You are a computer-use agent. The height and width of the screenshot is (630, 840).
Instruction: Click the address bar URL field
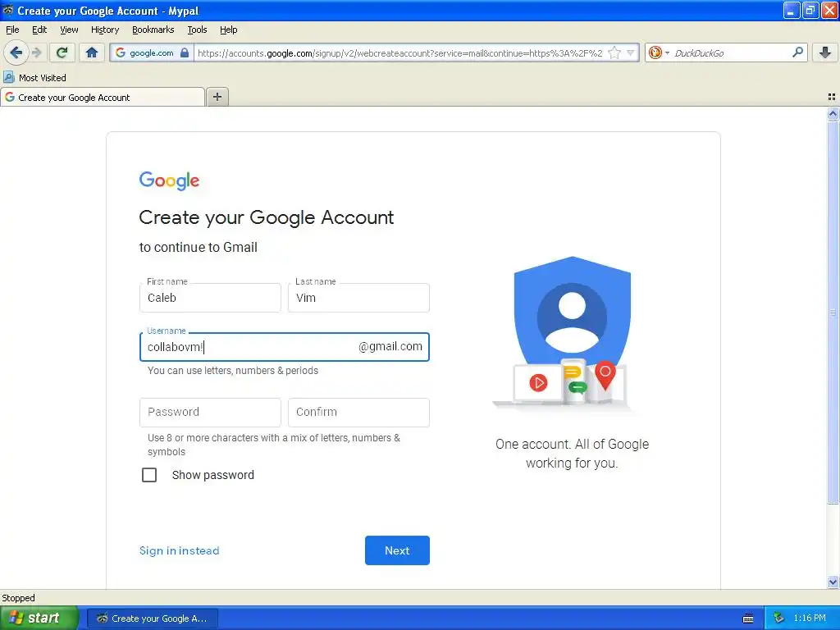pyautogui.click(x=399, y=52)
